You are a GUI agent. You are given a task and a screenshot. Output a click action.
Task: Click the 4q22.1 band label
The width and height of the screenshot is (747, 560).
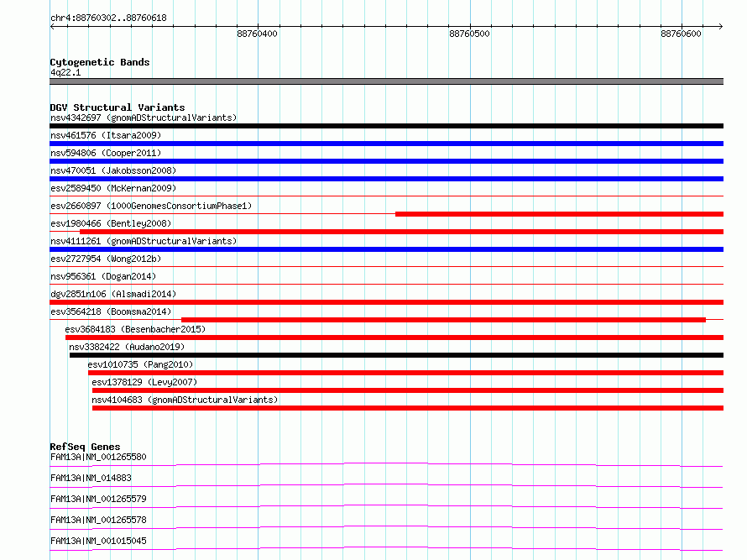(x=65, y=72)
